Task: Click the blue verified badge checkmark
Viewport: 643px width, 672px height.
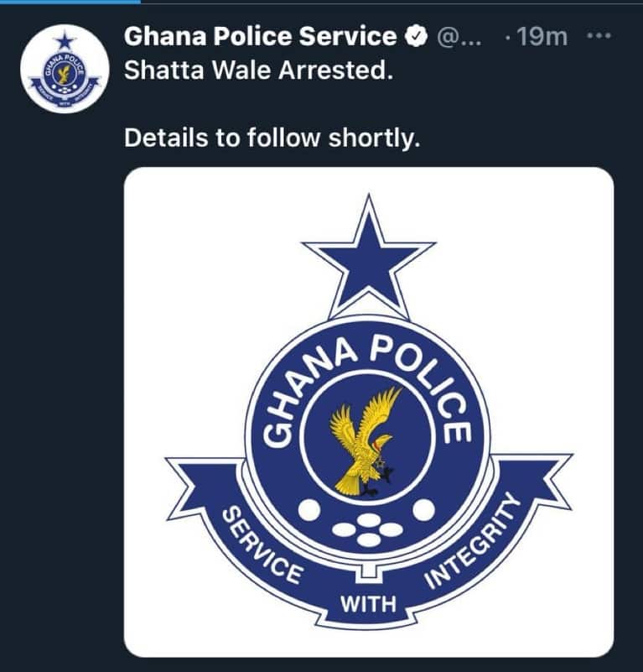Action: click(x=416, y=36)
